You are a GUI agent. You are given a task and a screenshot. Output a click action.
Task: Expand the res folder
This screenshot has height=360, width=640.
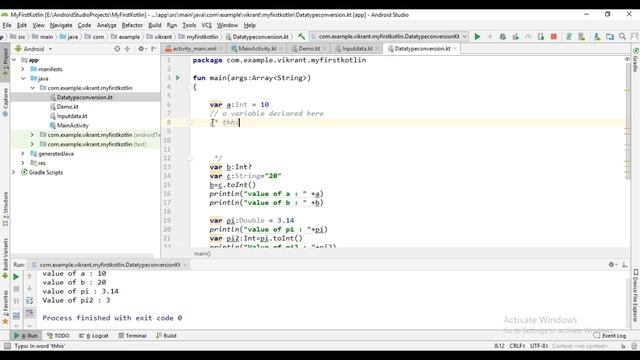tap(23, 163)
